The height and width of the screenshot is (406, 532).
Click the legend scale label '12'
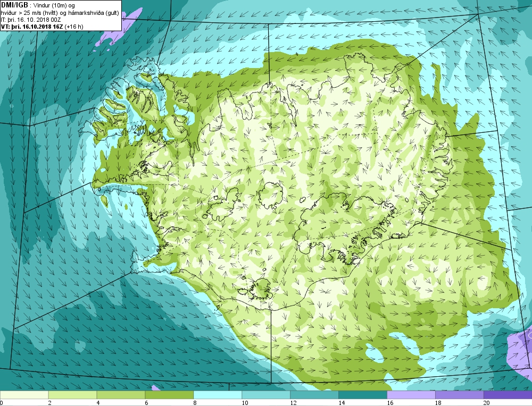(x=293, y=403)
